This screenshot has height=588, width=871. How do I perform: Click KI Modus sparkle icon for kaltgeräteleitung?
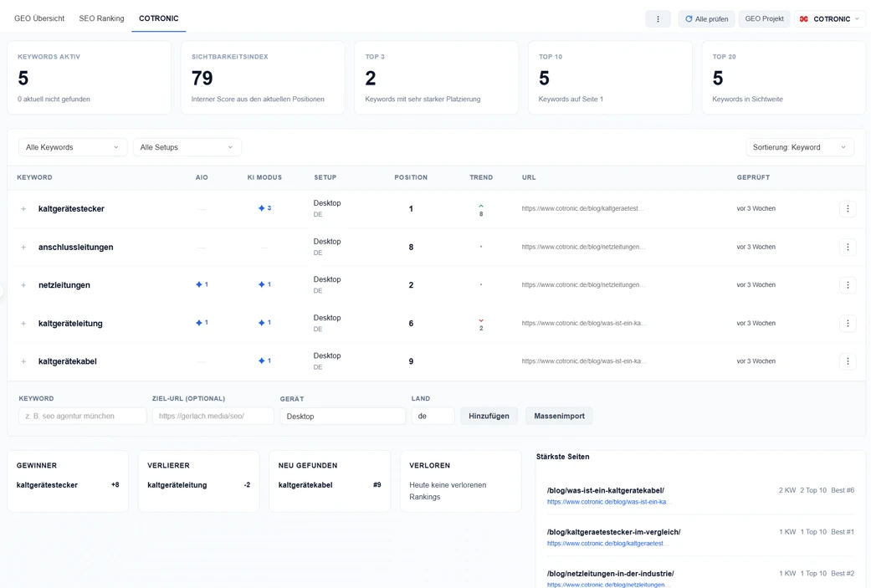point(262,323)
